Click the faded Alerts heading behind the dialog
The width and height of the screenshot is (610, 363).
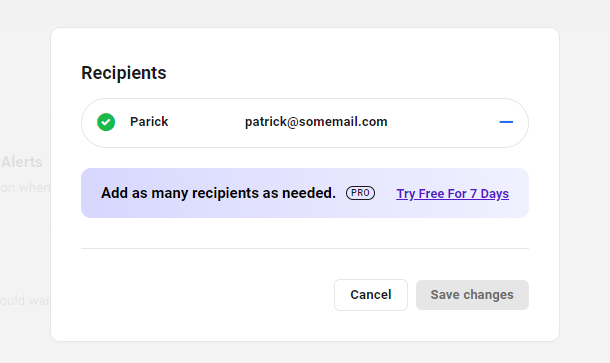tap(22, 162)
